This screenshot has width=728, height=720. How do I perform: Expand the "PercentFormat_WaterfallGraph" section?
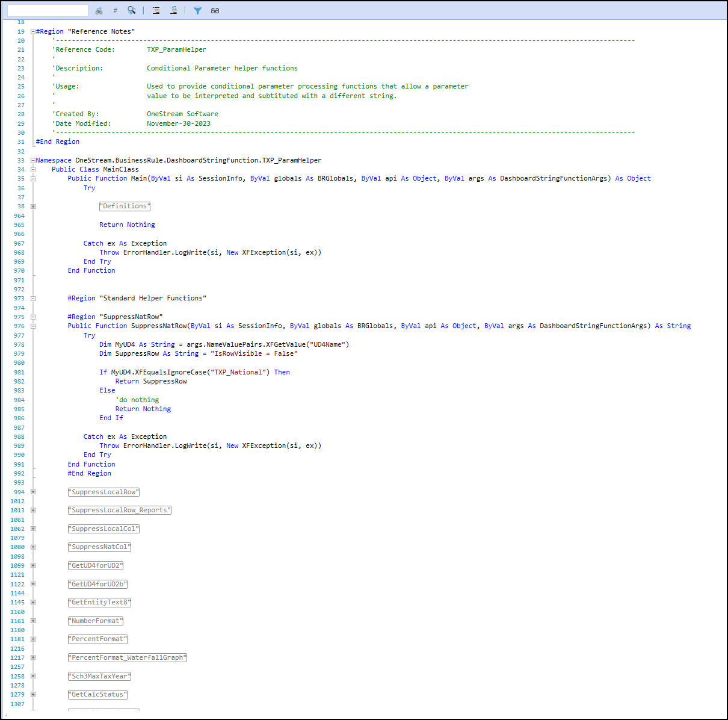click(32, 657)
